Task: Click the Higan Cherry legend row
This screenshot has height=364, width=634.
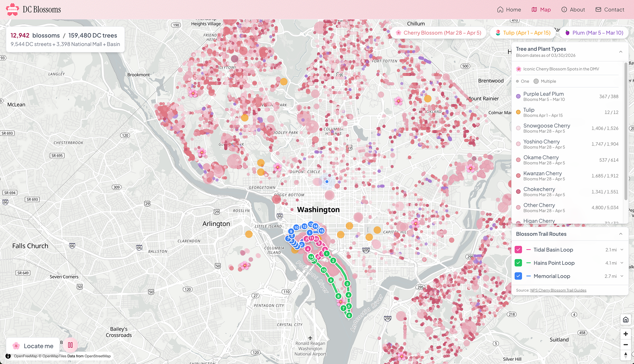Action: pyautogui.click(x=567, y=221)
